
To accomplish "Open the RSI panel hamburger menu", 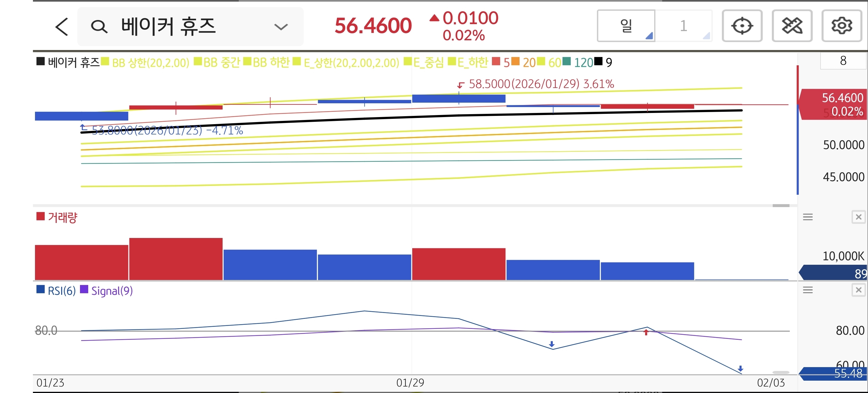I will [x=808, y=290].
